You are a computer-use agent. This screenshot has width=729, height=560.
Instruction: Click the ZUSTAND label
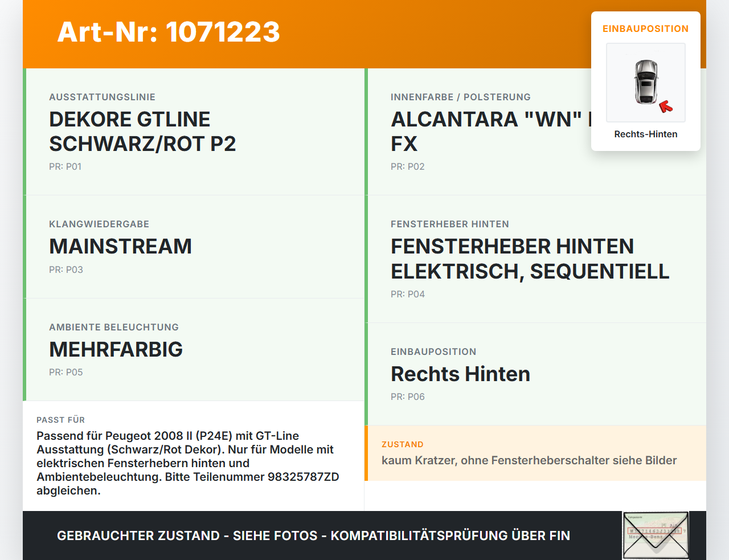coord(403,444)
